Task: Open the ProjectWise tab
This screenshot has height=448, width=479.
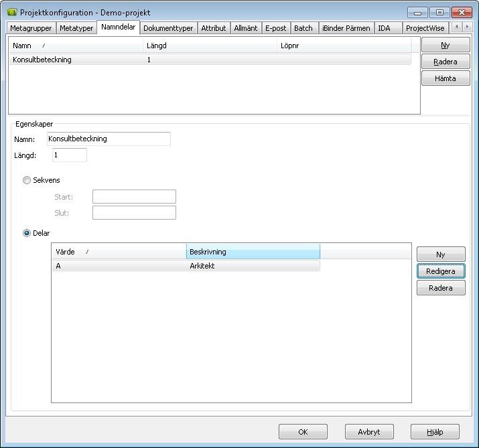Action: point(425,28)
